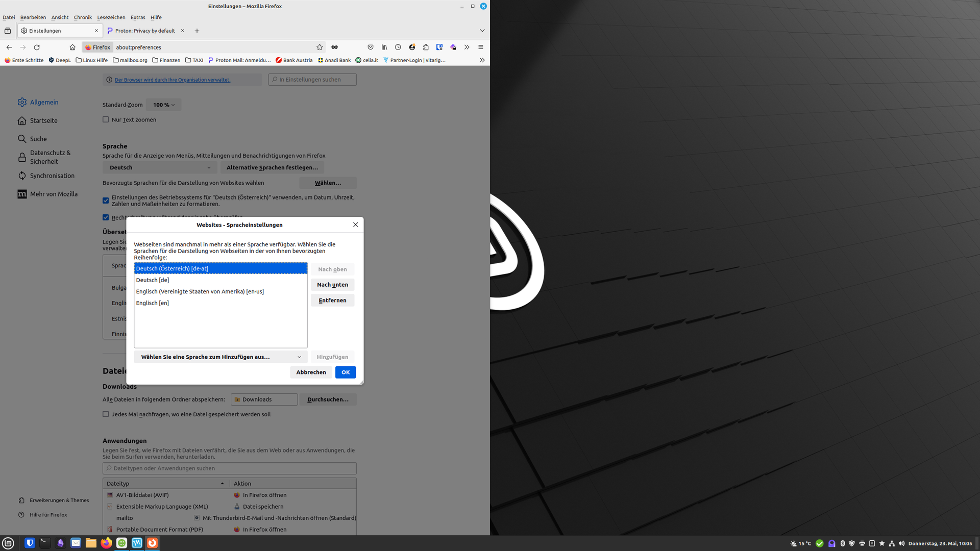Reload the page with the refresh icon
The width and height of the screenshot is (980, 551).
37,47
